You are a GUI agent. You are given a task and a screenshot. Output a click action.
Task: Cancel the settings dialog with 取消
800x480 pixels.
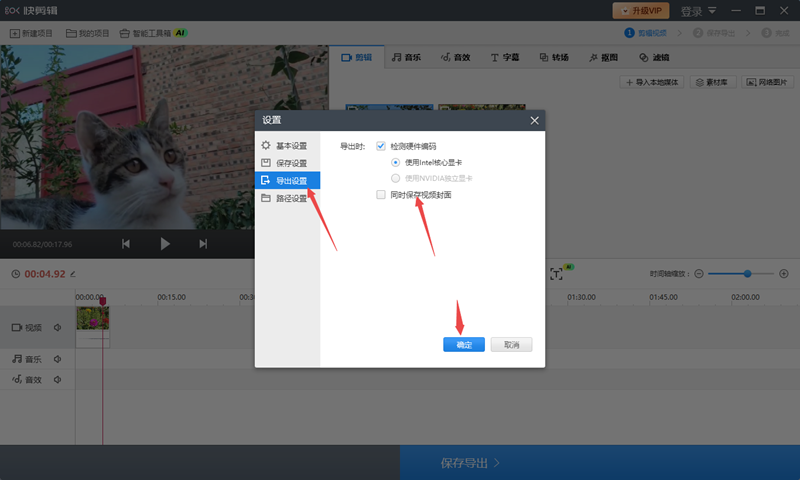coord(511,345)
